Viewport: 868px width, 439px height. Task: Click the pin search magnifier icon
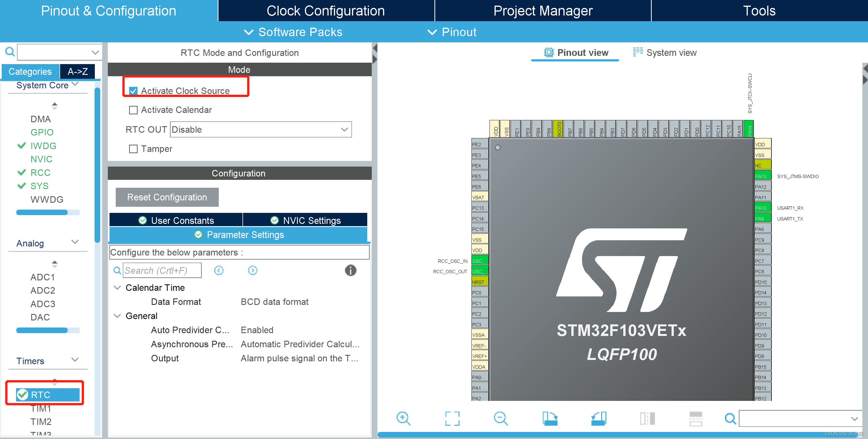coord(730,418)
